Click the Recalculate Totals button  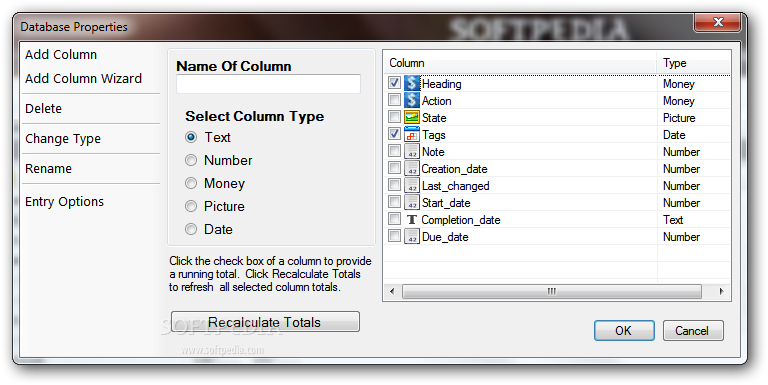pyautogui.click(x=265, y=322)
